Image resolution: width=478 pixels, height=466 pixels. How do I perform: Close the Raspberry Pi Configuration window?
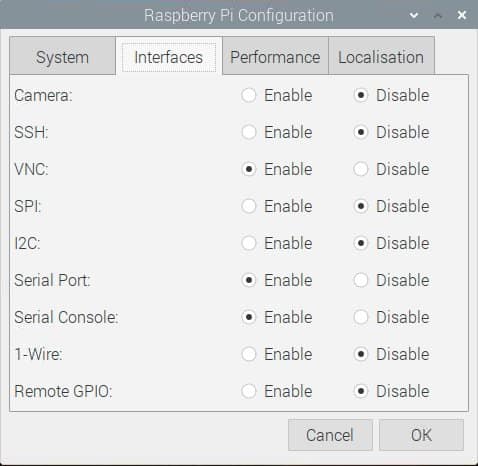(462, 15)
